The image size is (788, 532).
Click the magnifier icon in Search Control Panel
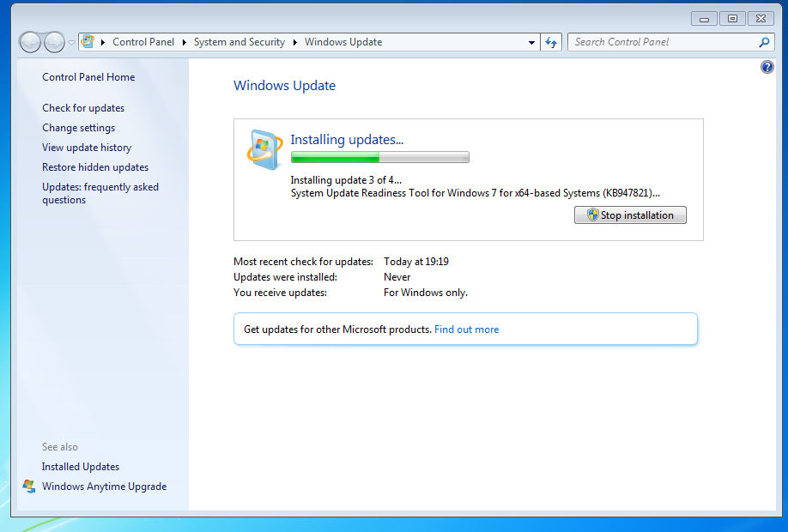point(764,42)
